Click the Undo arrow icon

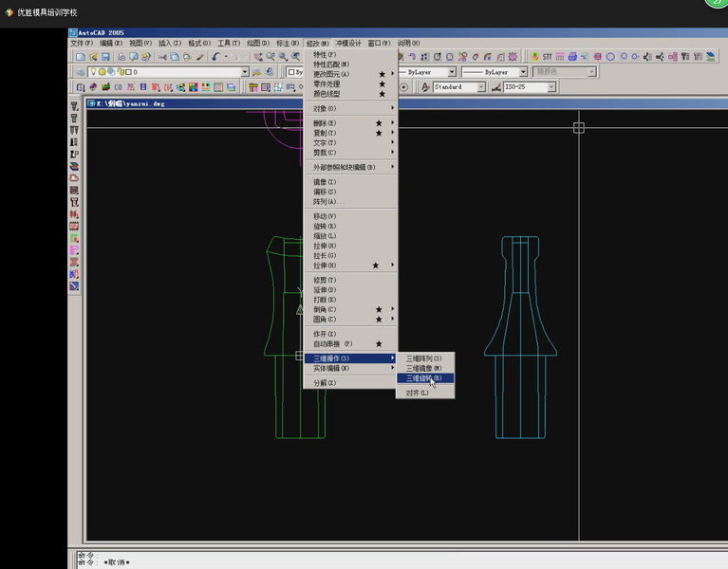(215, 57)
